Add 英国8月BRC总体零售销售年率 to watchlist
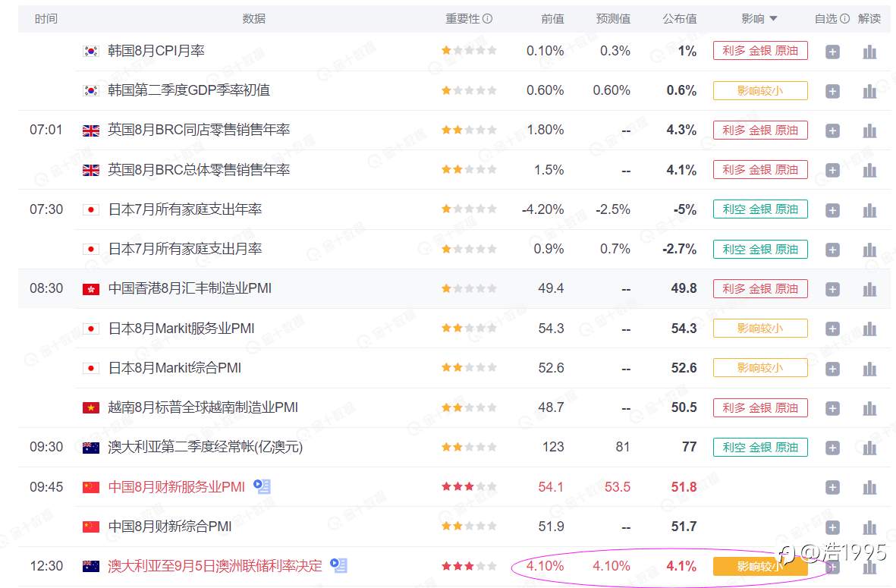Viewport: 896px width, 588px height. pos(832,170)
